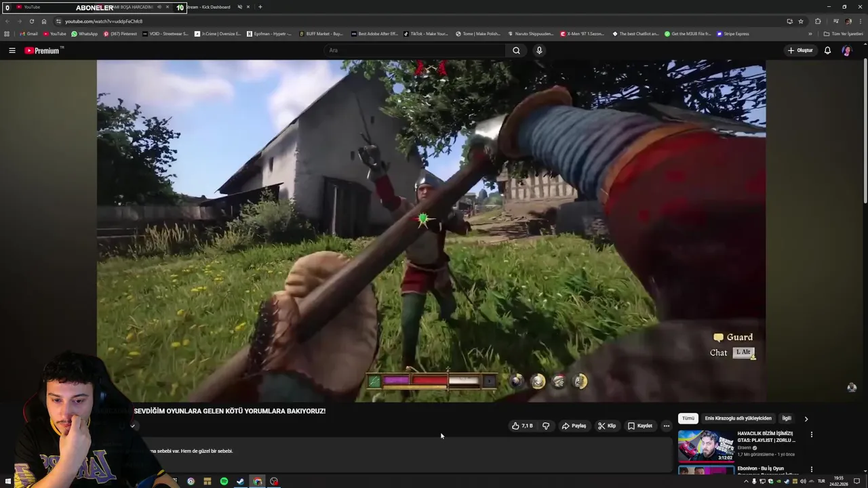Image resolution: width=868 pixels, height=488 pixels.
Task: Open the Ebonivon - Bu İş Oyun video title
Action: [760, 468]
